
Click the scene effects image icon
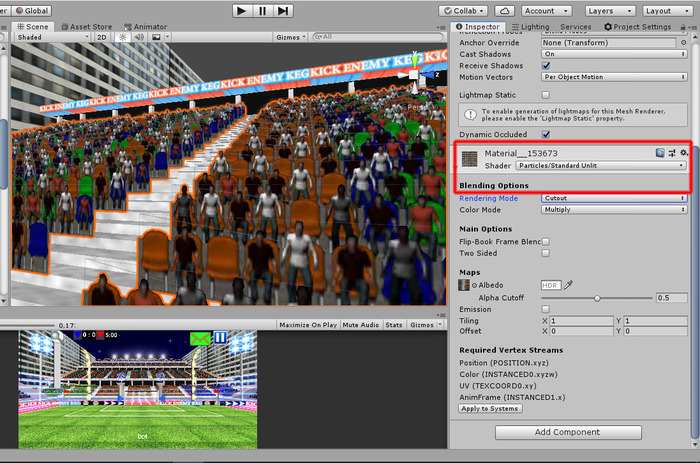tap(156, 37)
